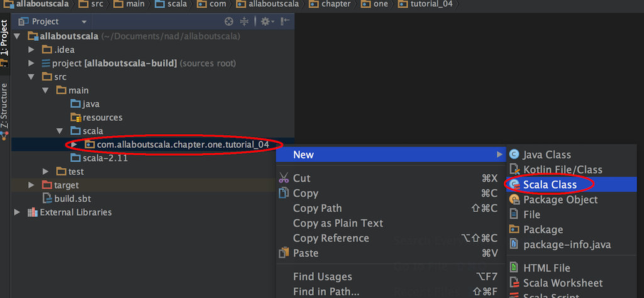Expand the project allaboutscala-build node arrow
Viewport: 644px width, 298px height.
click(x=31, y=63)
